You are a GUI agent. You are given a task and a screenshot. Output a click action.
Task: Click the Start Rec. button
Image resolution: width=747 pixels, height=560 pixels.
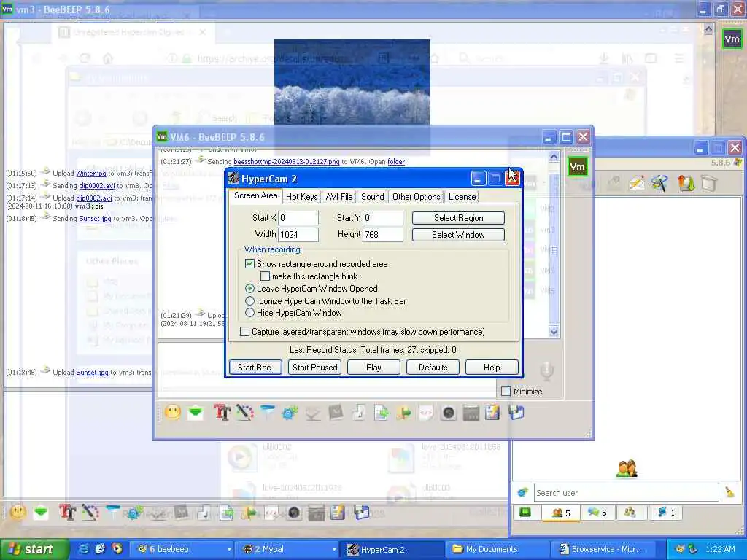255,367
